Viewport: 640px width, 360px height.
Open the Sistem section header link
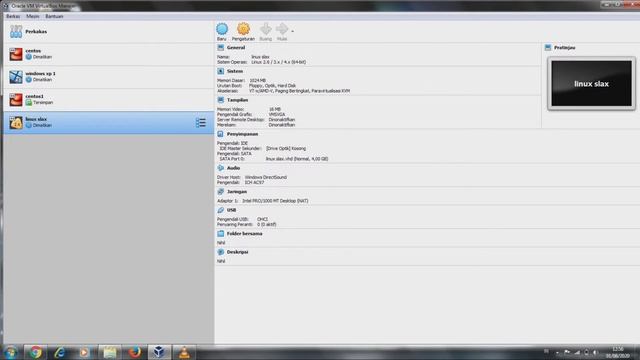(235, 71)
